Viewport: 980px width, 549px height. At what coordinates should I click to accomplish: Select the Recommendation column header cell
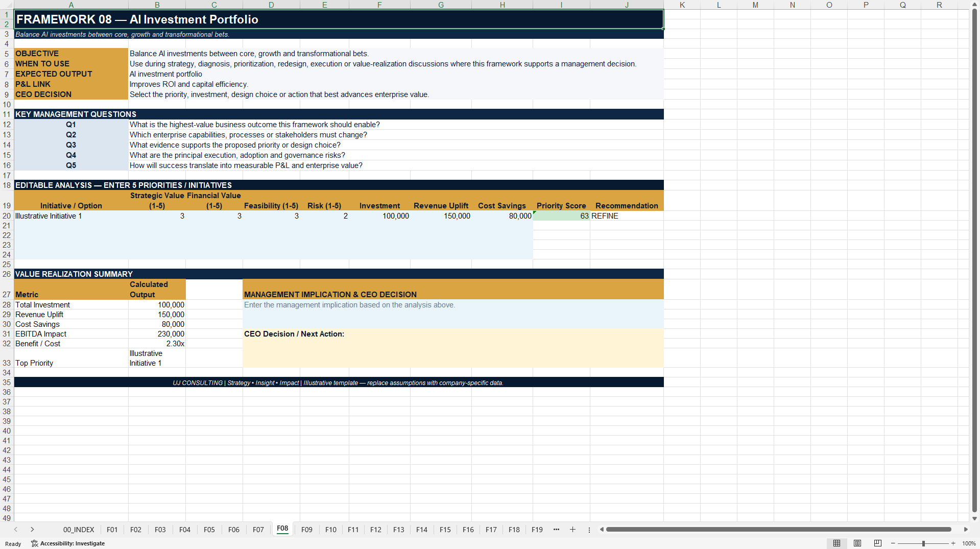pos(627,201)
